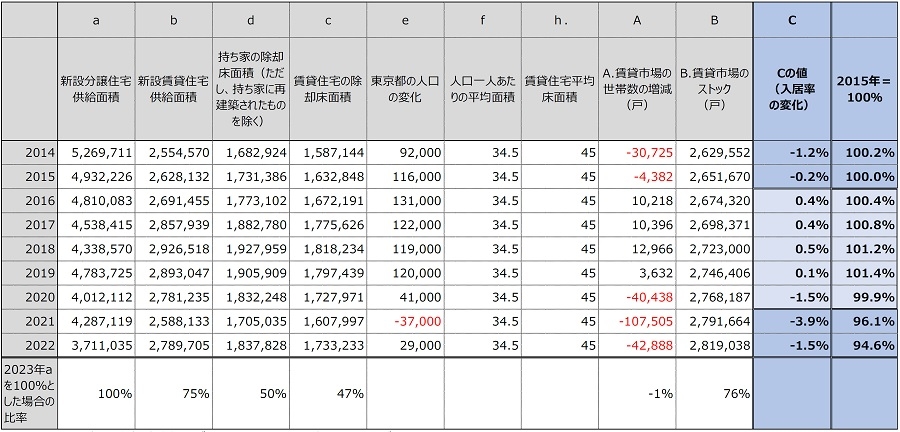900x432 pixels.
Task: Select cell with value 2,691,455
Action: point(173,201)
